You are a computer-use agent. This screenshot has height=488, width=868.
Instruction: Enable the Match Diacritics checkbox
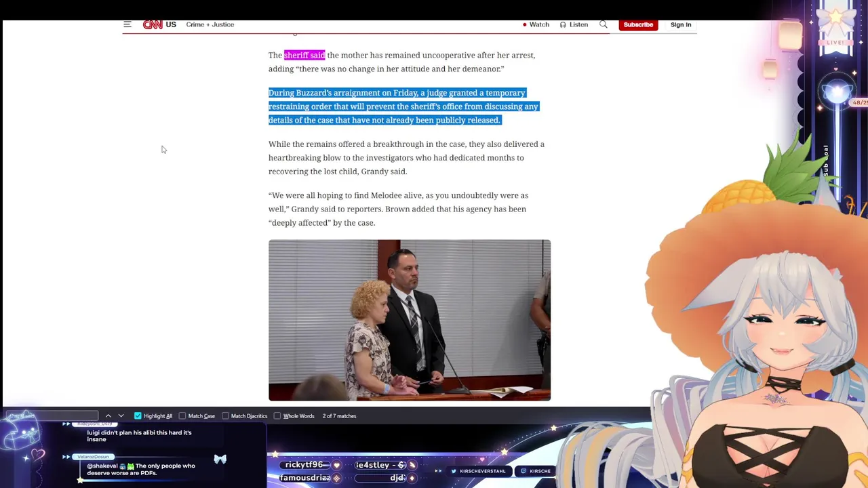[x=225, y=415]
